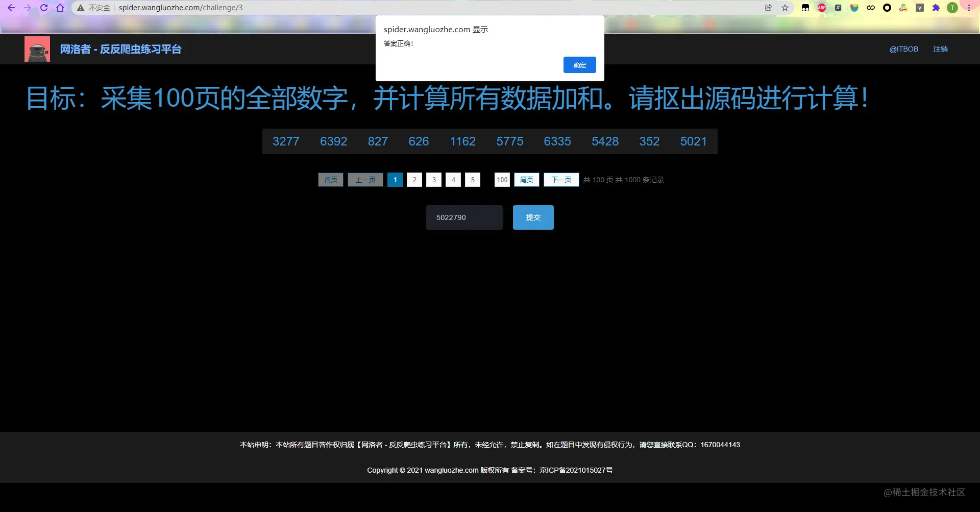Viewport: 980px width, 512px height.
Task: Go to pagination page 2
Action: click(x=414, y=180)
